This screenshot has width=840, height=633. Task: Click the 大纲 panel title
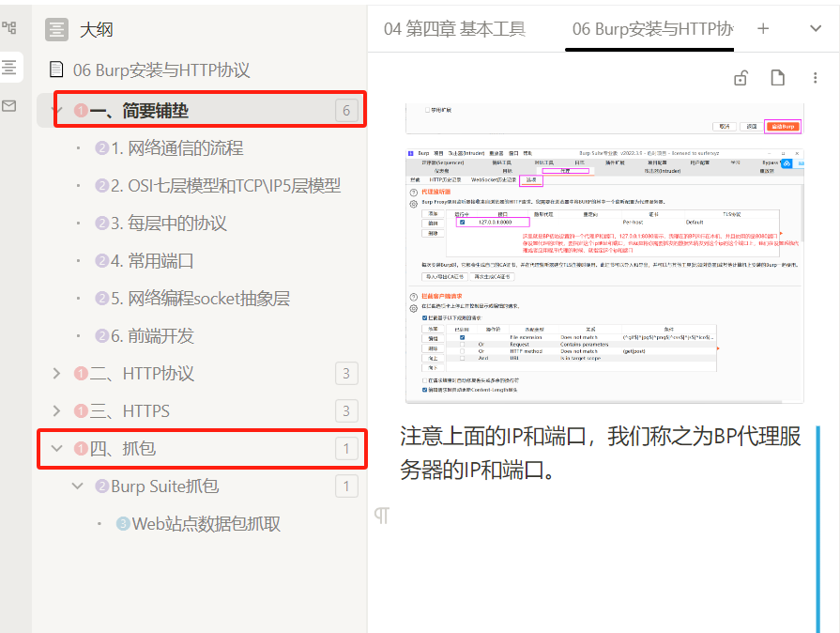pyautogui.click(x=97, y=29)
